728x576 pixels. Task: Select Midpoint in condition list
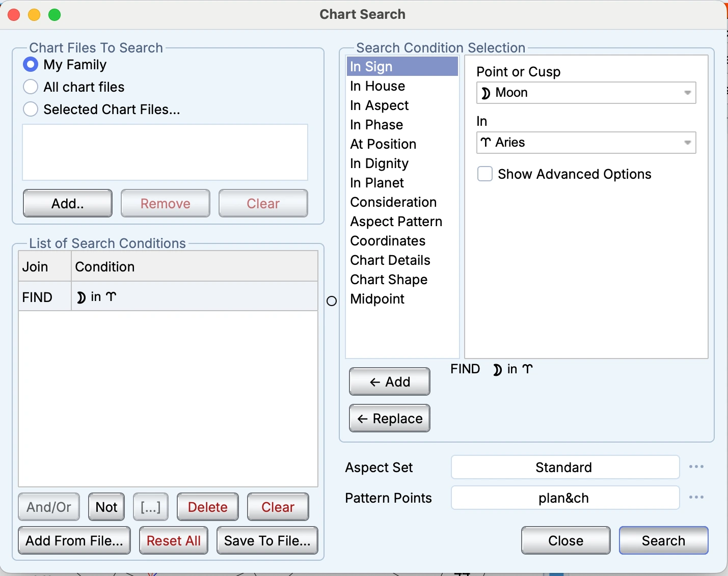click(402, 299)
